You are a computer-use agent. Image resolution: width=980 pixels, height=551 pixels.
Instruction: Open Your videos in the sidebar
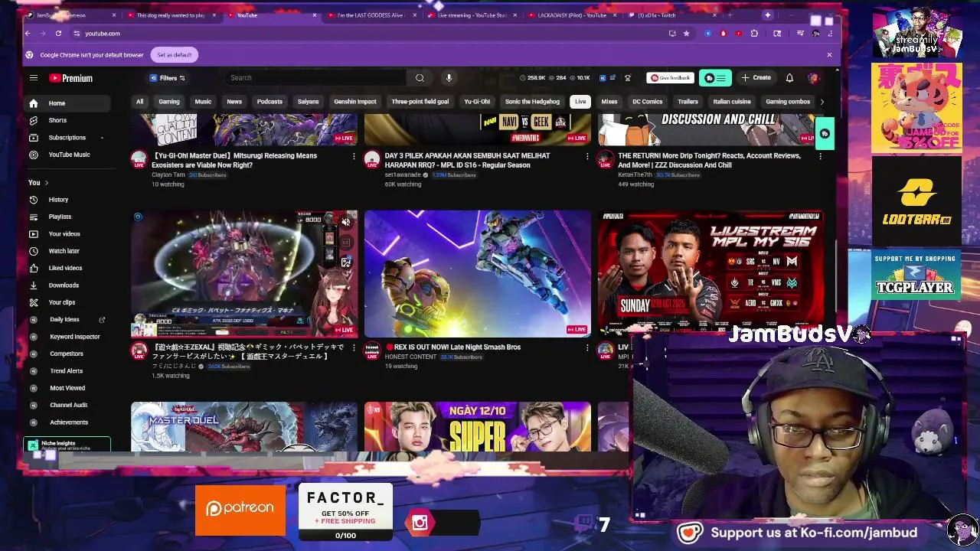64,234
